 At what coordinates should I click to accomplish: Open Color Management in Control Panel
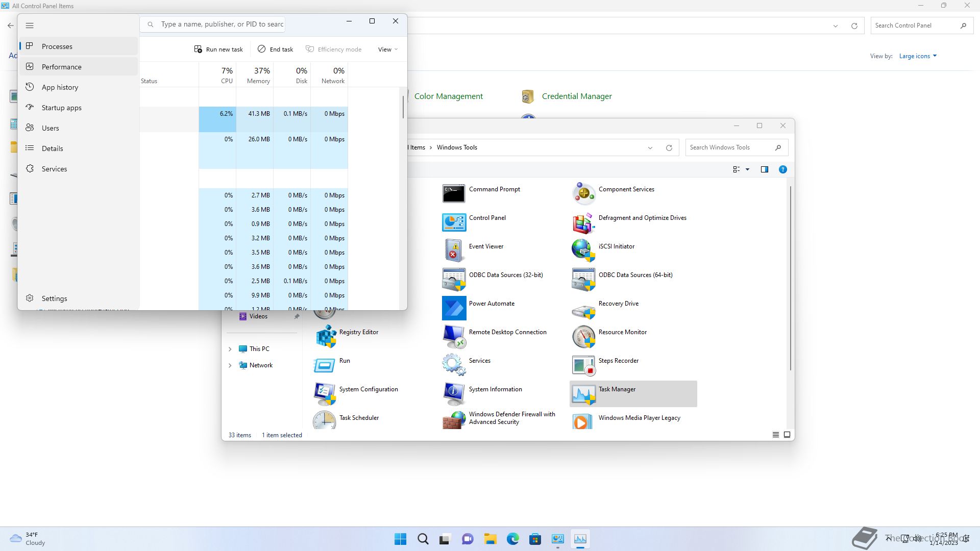pyautogui.click(x=448, y=96)
